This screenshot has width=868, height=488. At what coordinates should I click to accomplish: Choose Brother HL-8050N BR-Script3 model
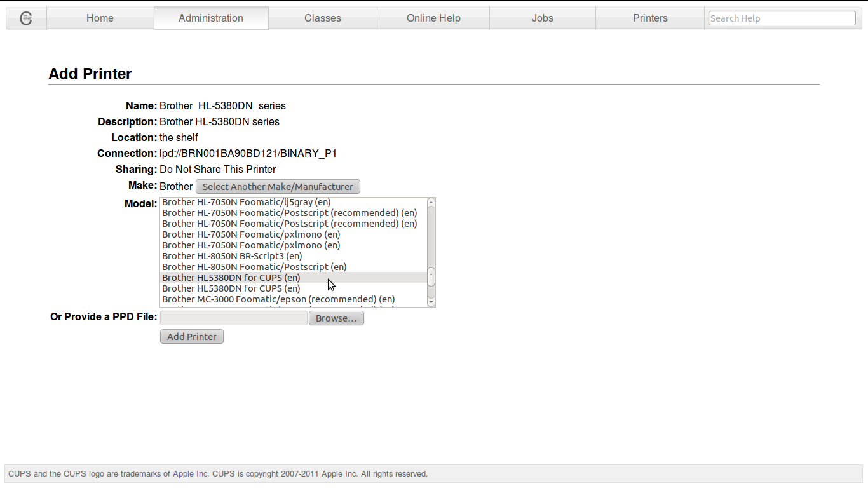point(232,256)
